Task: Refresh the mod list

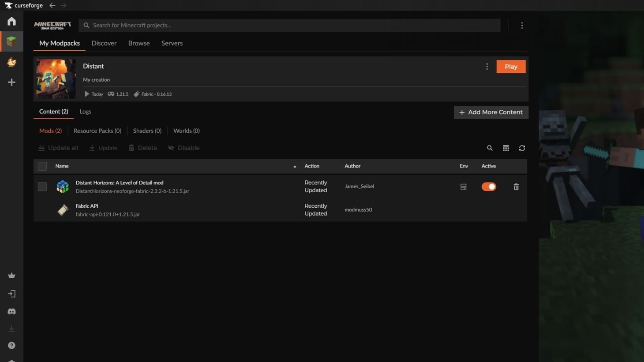Action: [x=522, y=148]
